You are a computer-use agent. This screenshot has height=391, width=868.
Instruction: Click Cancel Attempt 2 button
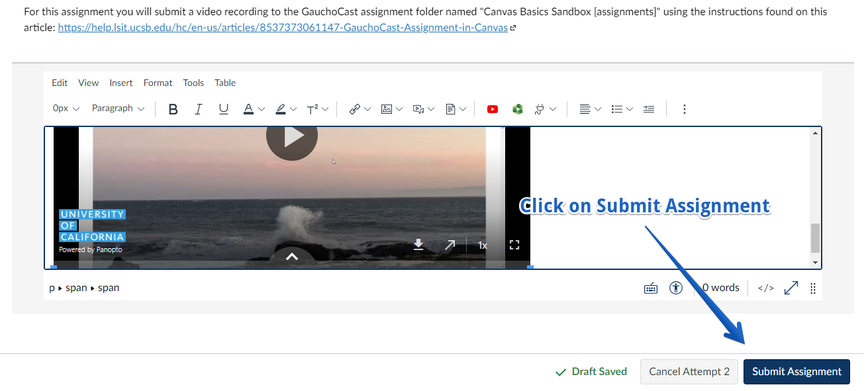[689, 372]
